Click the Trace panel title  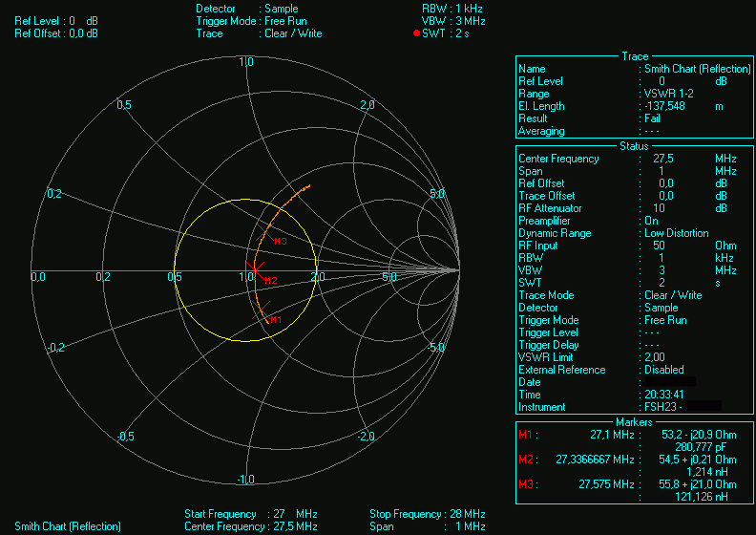tap(635, 56)
